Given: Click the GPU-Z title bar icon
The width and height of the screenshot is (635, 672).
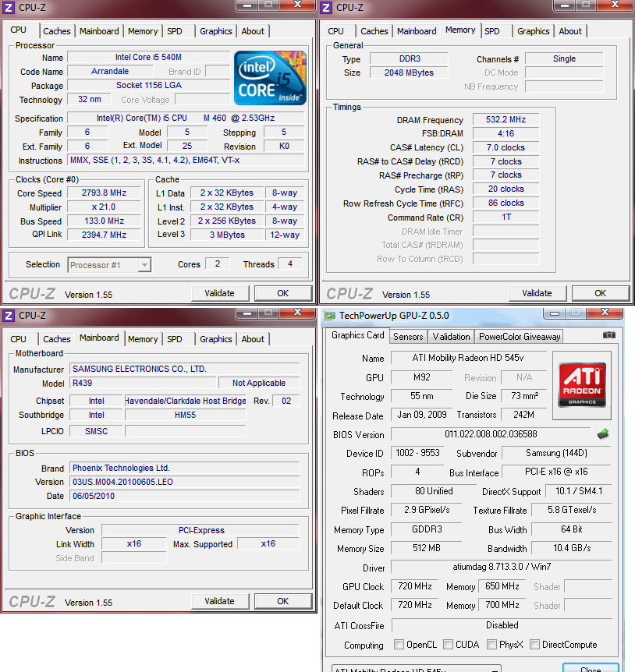Looking at the screenshot, I should coord(330,316).
